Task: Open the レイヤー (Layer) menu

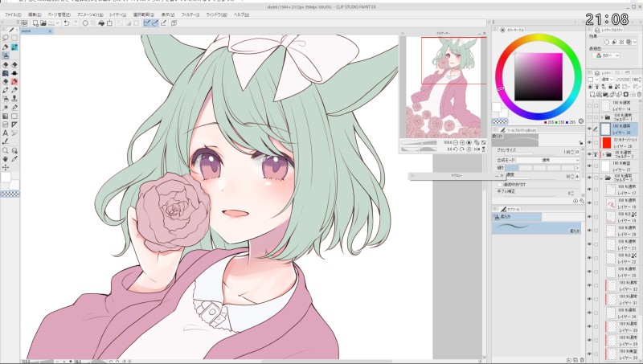Action: click(117, 14)
